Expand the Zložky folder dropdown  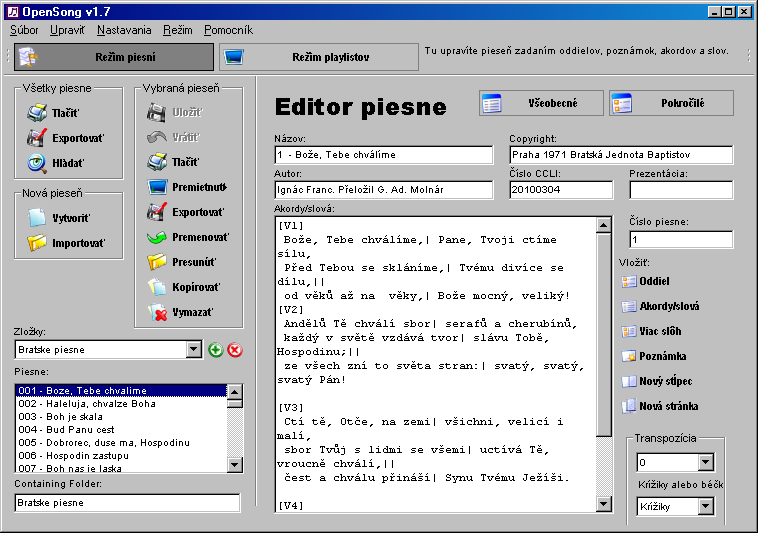193,349
